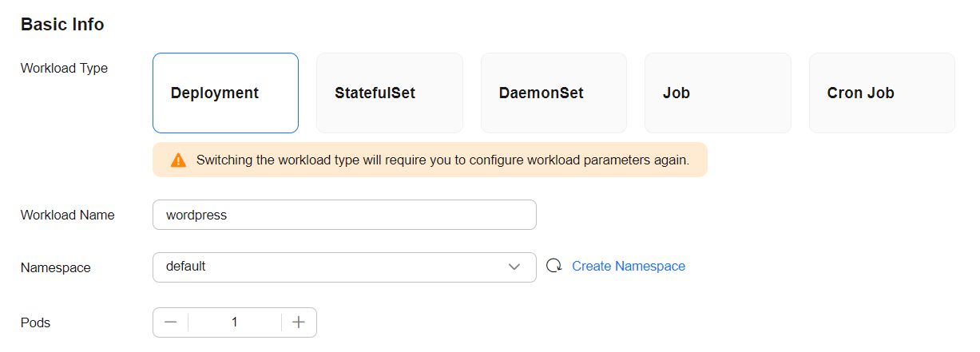Increase pods with the plus icon
980x352 pixels.
pos(299,322)
